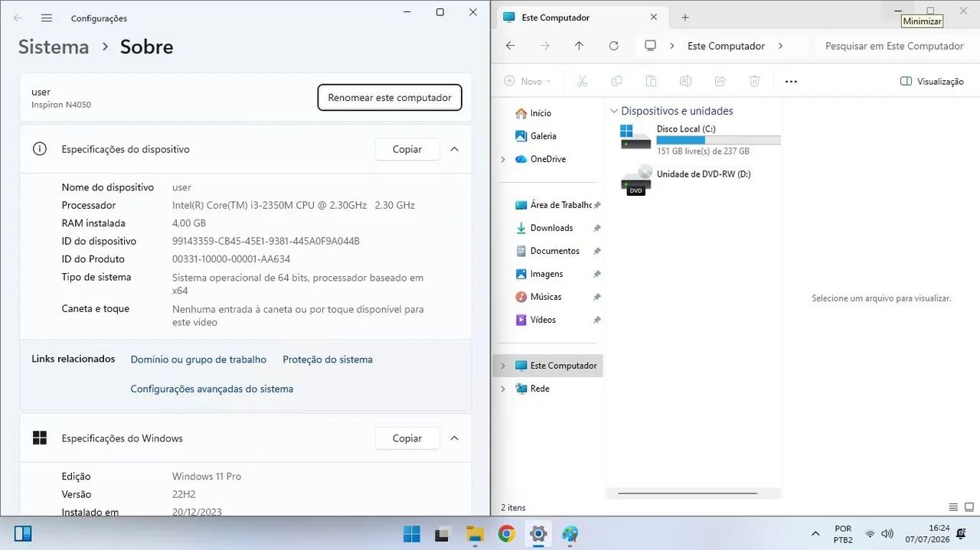Select Disco Local (C:) drive
The height and width of the screenshot is (550, 980).
[700, 139]
